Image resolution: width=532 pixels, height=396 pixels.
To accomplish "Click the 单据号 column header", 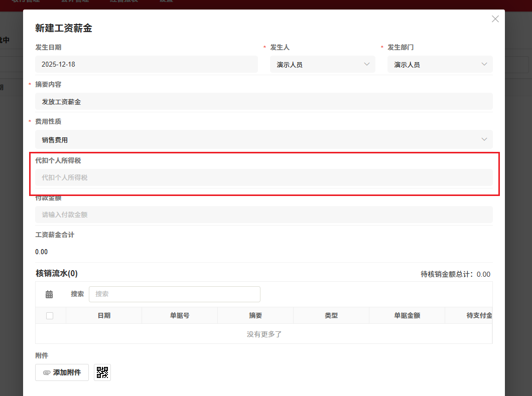I will pos(180,315).
